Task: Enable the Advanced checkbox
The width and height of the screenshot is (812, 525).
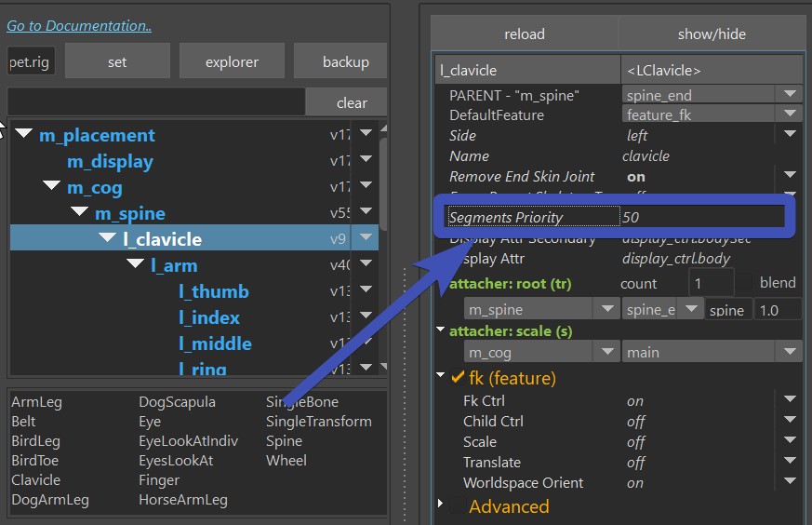Action: [457, 507]
